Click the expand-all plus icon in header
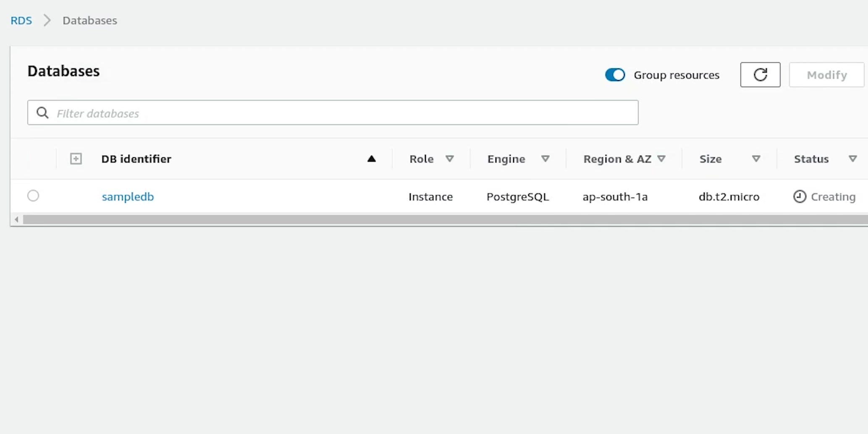The width and height of the screenshot is (868, 434). (x=76, y=159)
